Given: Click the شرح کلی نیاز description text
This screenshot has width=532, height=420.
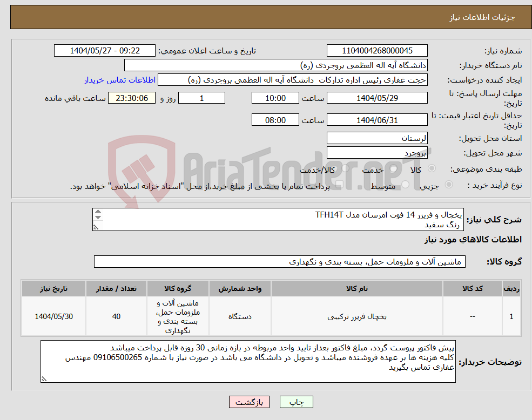Looking at the screenshot, I should [278, 220].
